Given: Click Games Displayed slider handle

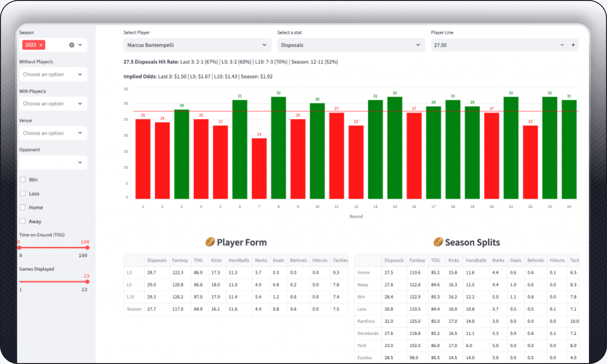Looking at the screenshot, I should click(x=87, y=282).
